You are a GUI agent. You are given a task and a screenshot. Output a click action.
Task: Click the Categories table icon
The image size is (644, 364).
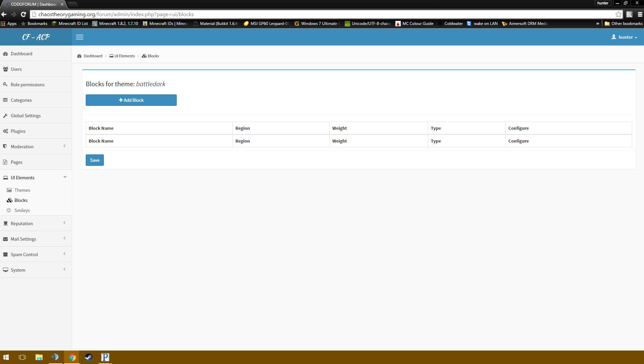point(5,100)
